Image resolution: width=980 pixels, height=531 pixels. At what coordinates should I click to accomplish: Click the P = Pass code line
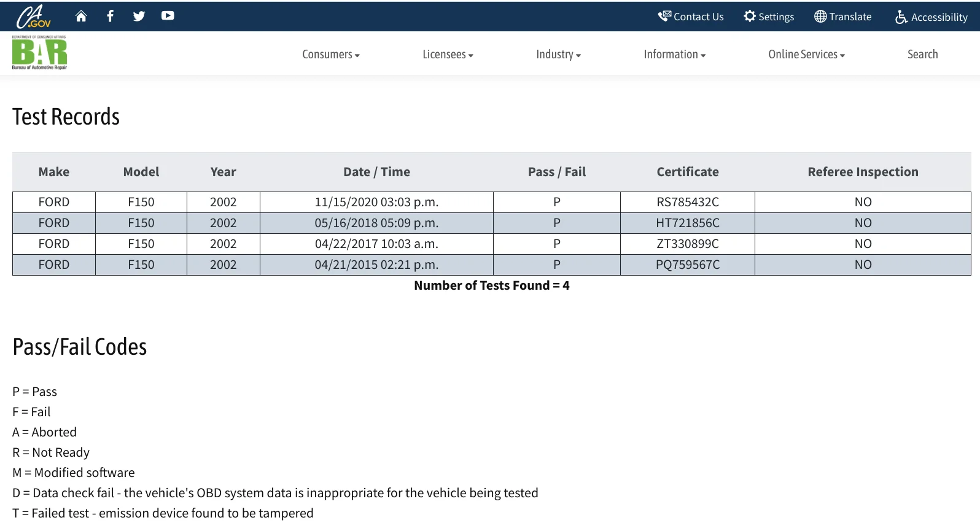point(34,392)
